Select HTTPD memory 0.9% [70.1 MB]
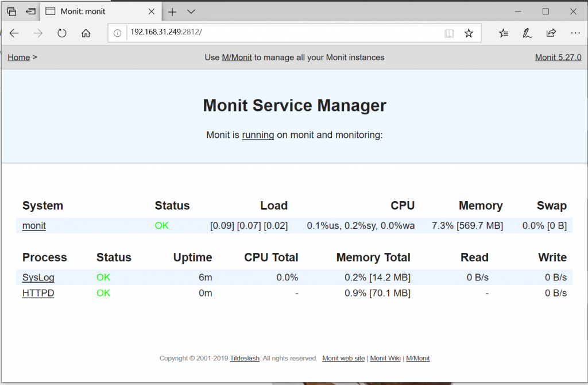The image size is (588, 385). click(378, 293)
